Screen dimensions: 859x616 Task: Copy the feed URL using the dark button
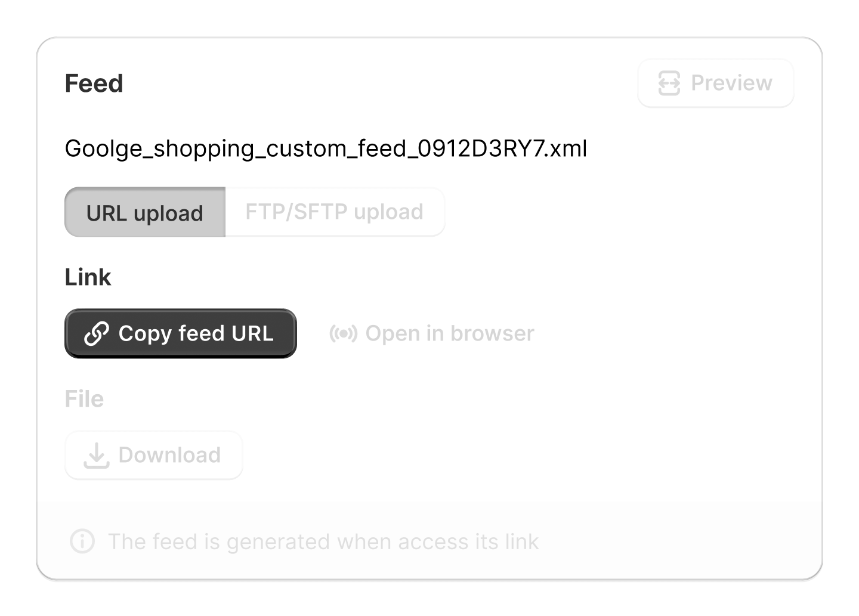pyautogui.click(x=180, y=333)
